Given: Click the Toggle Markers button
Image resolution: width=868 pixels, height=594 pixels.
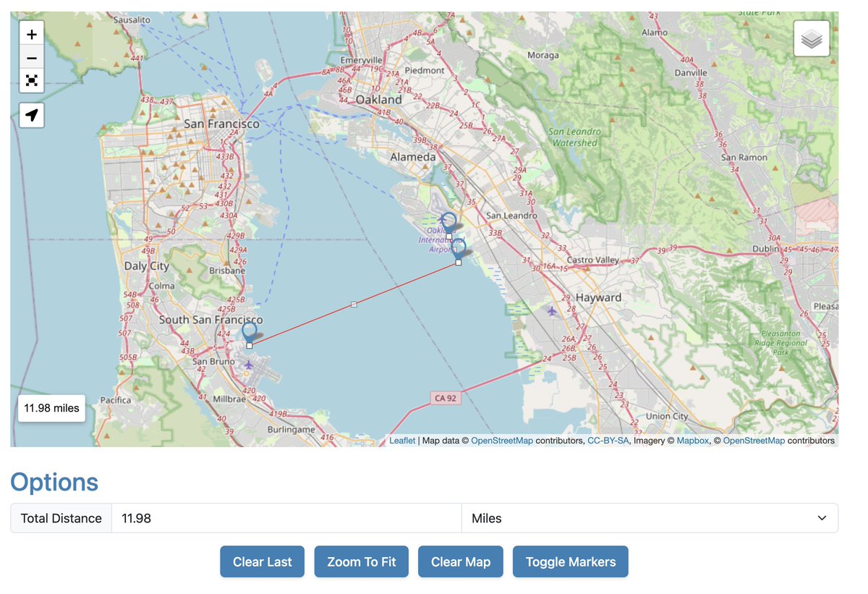Looking at the screenshot, I should (x=571, y=561).
